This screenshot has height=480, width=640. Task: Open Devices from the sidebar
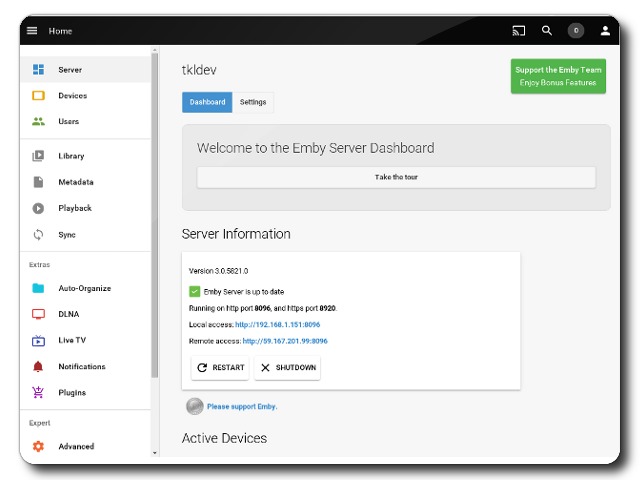[72, 96]
